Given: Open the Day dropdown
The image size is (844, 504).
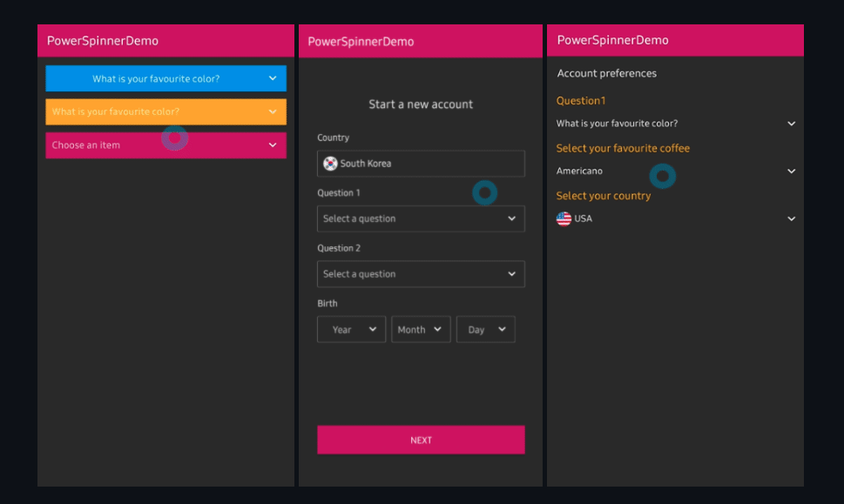Looking at the screenshot, I should tap(485, 329).
